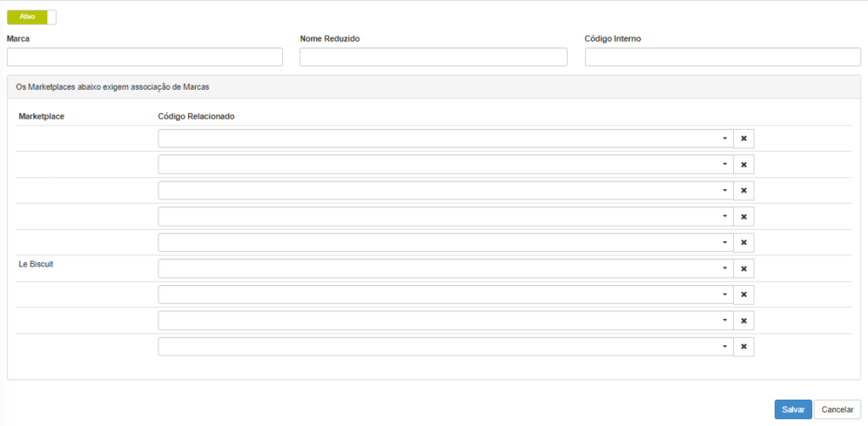The image size is (868, 426).
Task: Focus the Nome Reduzido input field
Action: pos(433,57)
